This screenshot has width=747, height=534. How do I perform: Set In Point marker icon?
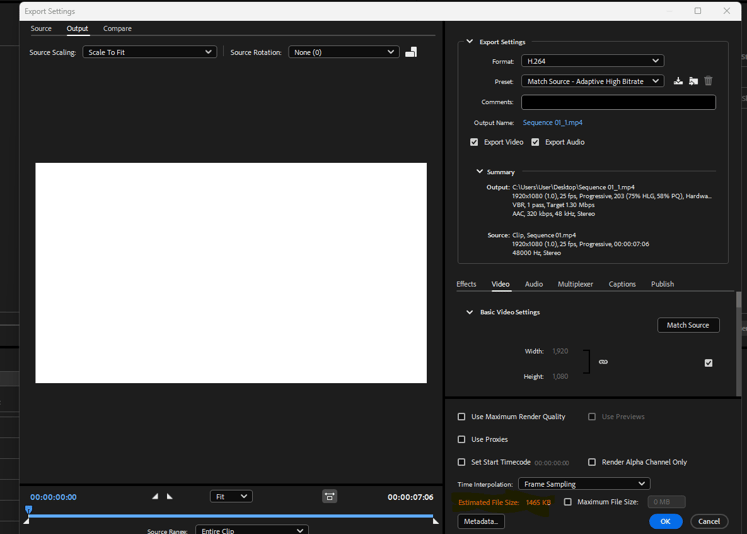pyautogui.click(x=155, y=496)
